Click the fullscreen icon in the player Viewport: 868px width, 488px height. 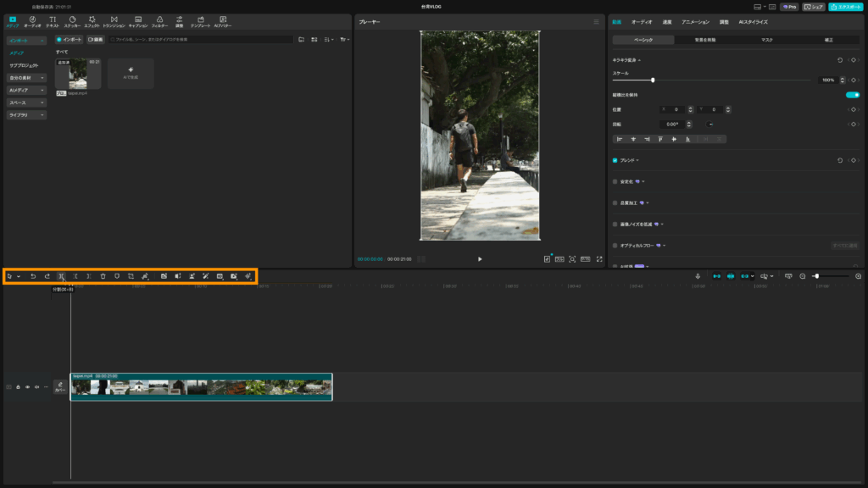coord(599,259)
